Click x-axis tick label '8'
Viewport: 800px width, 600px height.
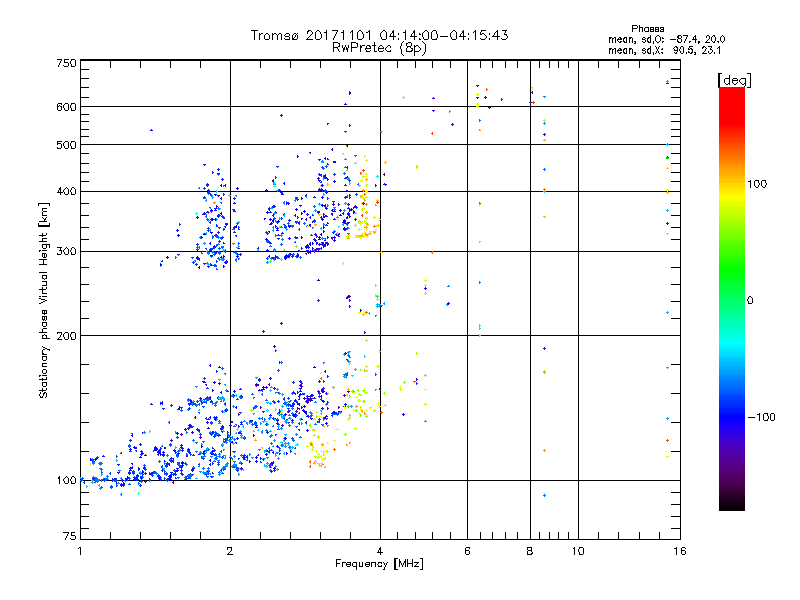coord(530,551)
